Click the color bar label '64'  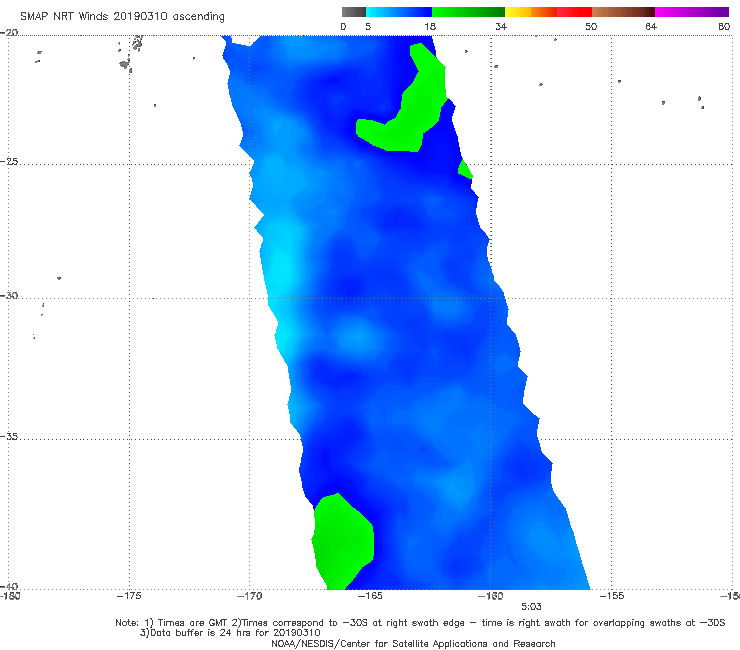click(651, 27)
